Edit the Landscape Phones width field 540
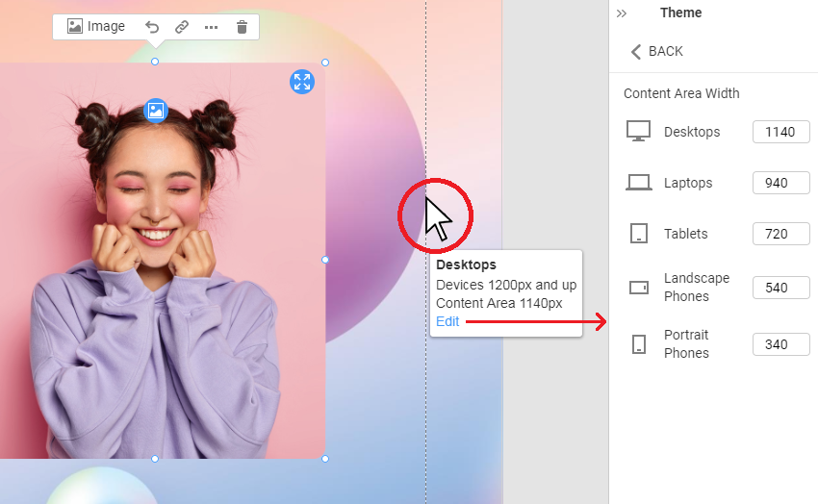The image size is (818, 504). click(781, 288)
